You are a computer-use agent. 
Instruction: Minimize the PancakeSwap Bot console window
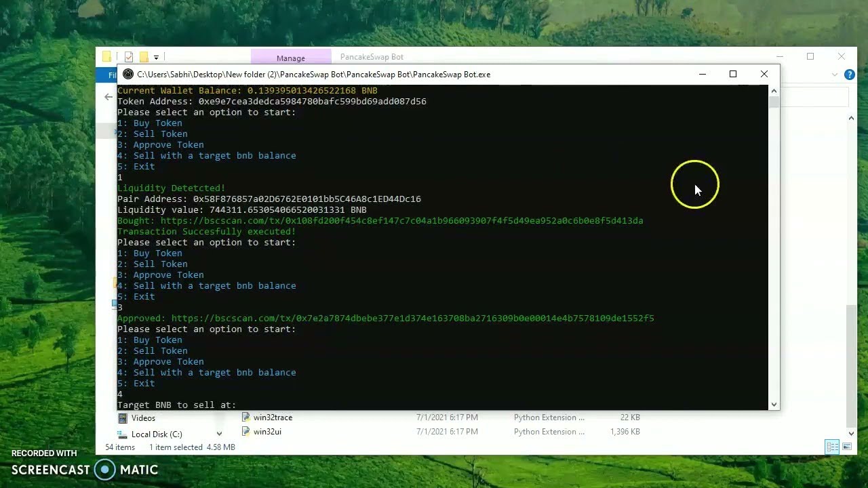703,75
